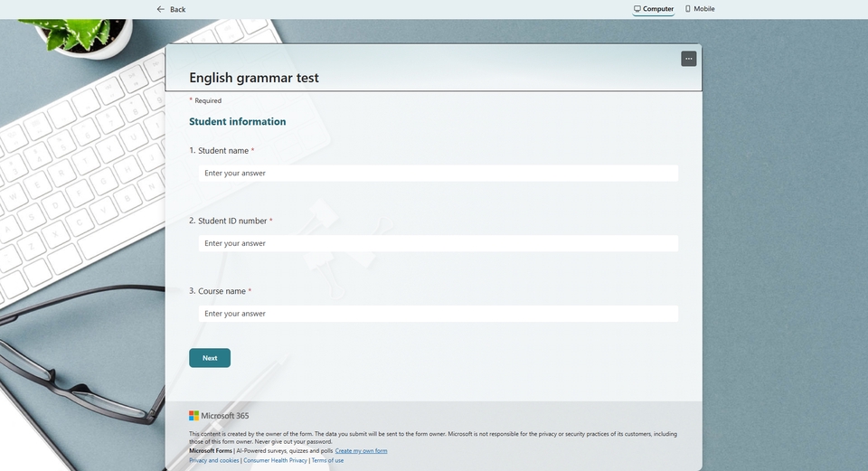Open the Consumer Health Privacy link

point(275,460)
